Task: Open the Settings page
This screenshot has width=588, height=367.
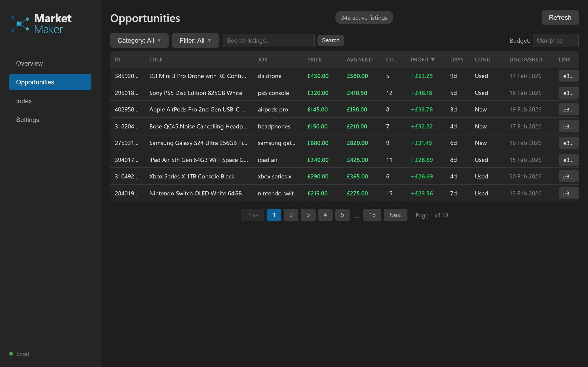Action: [28, 120]
